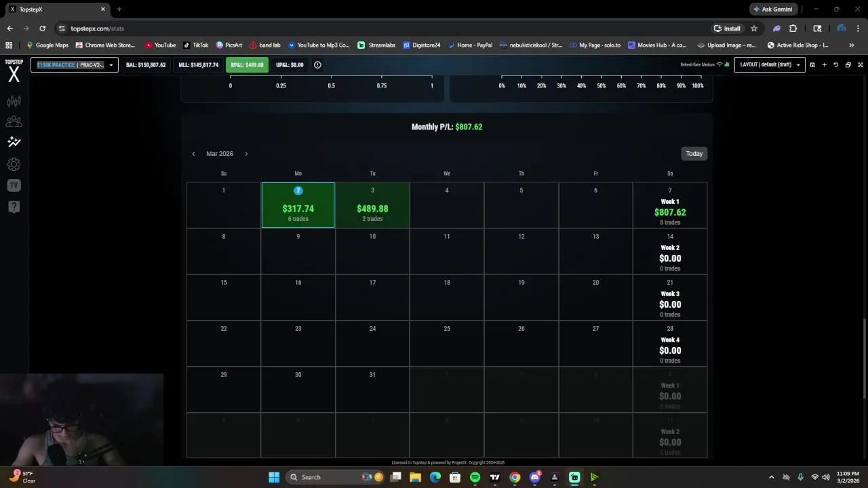Viewport: 868px width, 488px height.
Task: Click the RP&L $489.88 green badge
Action: click(247, 65)
